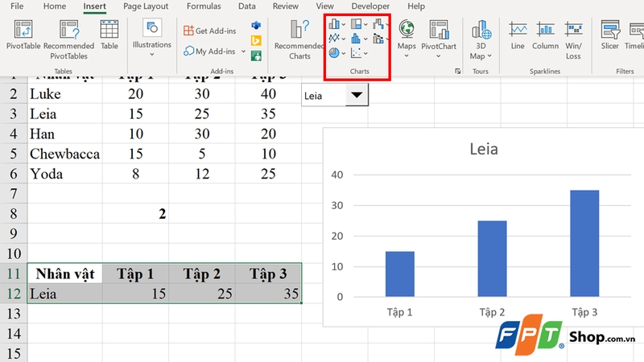Open the Leia combo box dropdown arrow
The height and width of the screenshot is (362, 644).
357,95
